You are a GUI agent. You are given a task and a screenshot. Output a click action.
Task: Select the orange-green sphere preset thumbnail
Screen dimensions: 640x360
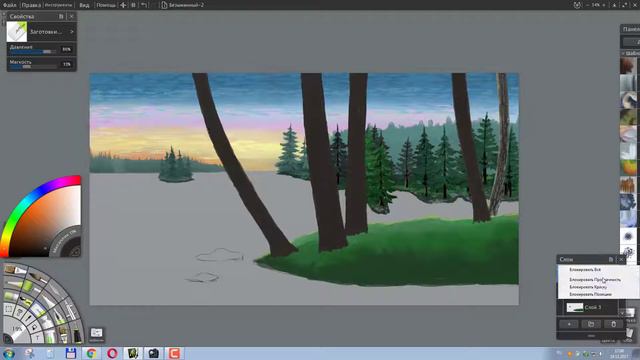point(629,167)
